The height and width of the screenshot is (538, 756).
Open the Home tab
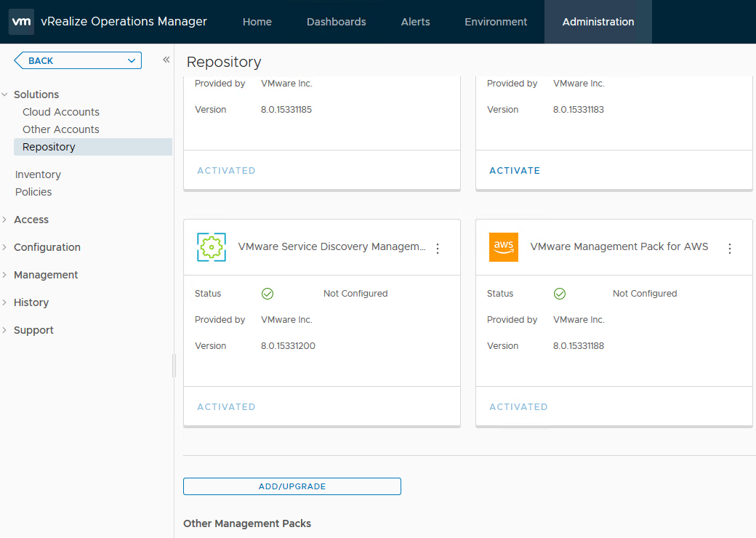[x=257, y=22]
